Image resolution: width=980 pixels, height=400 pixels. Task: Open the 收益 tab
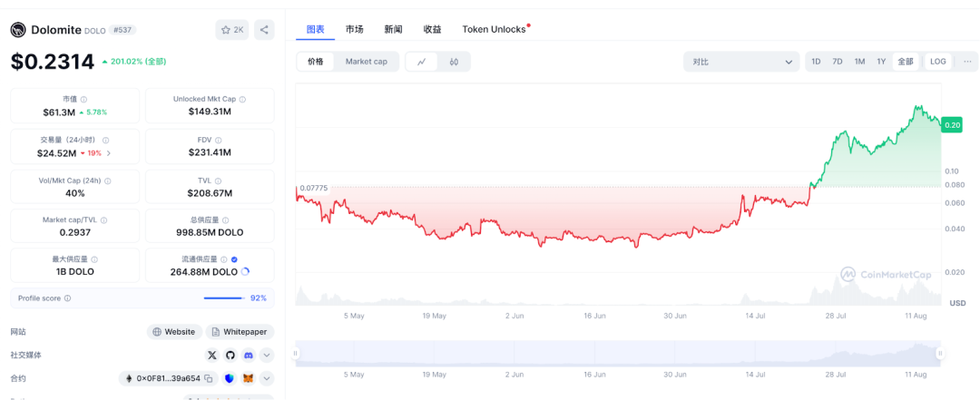[432, 29]
